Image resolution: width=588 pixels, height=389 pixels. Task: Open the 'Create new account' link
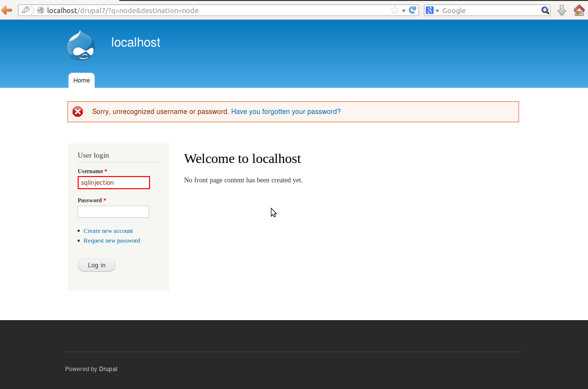tap(108, 231)
